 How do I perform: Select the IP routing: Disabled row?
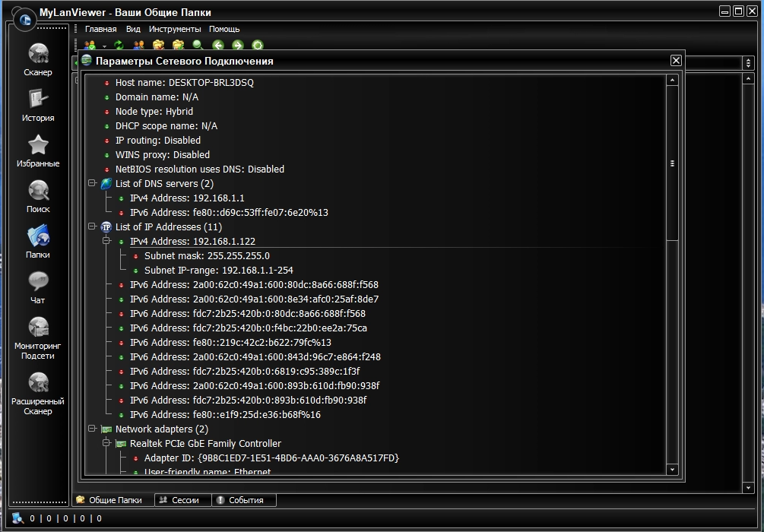point(158,141)
